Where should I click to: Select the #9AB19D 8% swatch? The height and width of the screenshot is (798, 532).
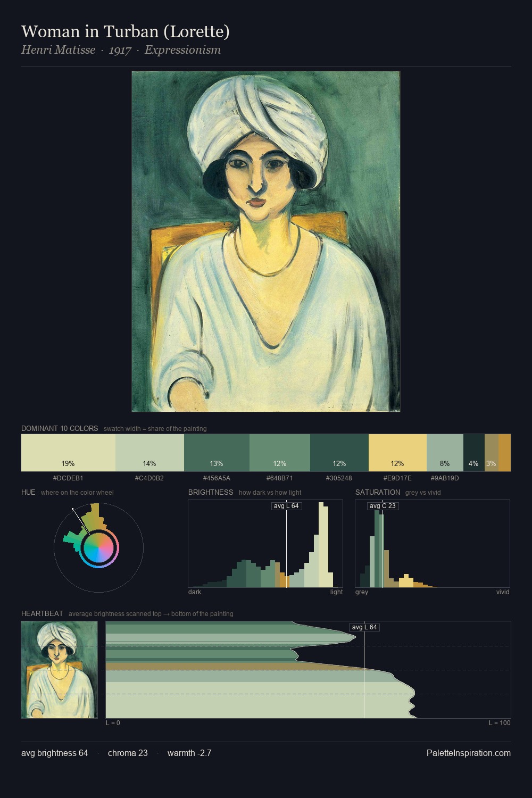tap(445, 453)
